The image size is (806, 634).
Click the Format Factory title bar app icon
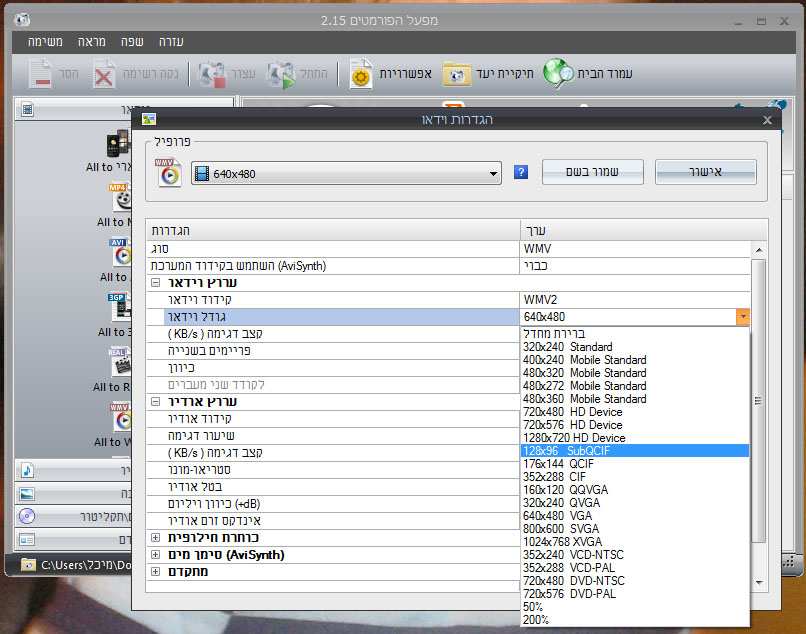[22, 20]
